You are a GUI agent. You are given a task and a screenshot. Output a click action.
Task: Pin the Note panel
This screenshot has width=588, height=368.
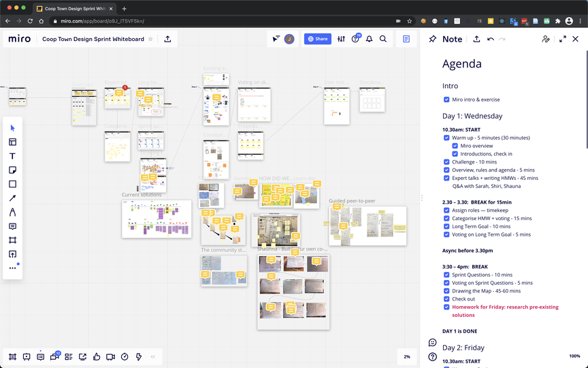pos(432,39)
